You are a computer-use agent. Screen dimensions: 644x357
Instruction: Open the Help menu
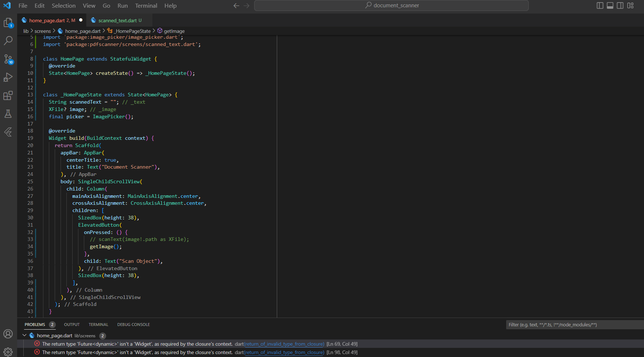coord(170,5)
